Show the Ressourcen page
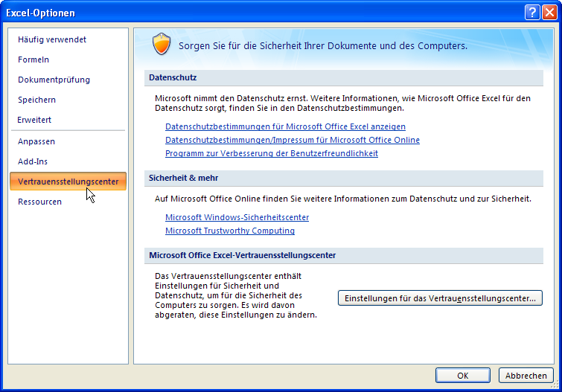Screen dimensions: 562x392 click(x=39, y=202)
